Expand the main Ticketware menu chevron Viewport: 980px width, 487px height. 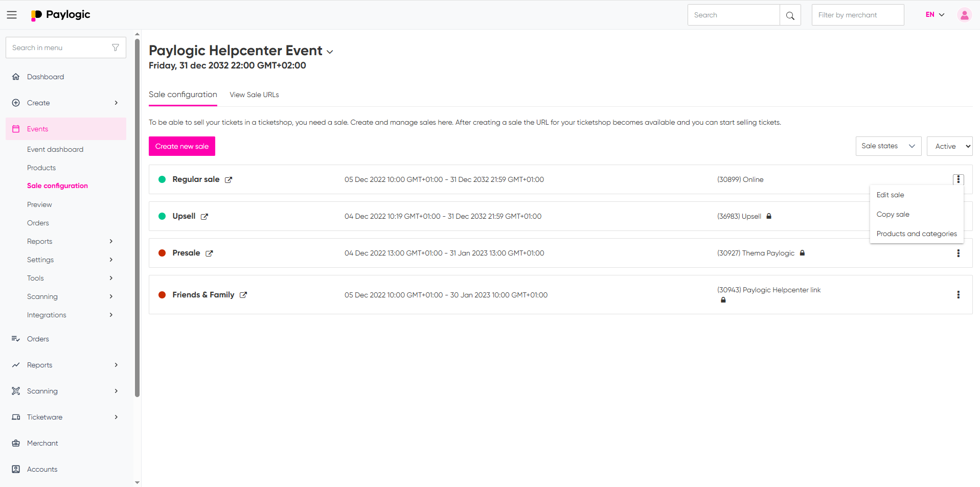pyautogui.click(x=116, y=417)
